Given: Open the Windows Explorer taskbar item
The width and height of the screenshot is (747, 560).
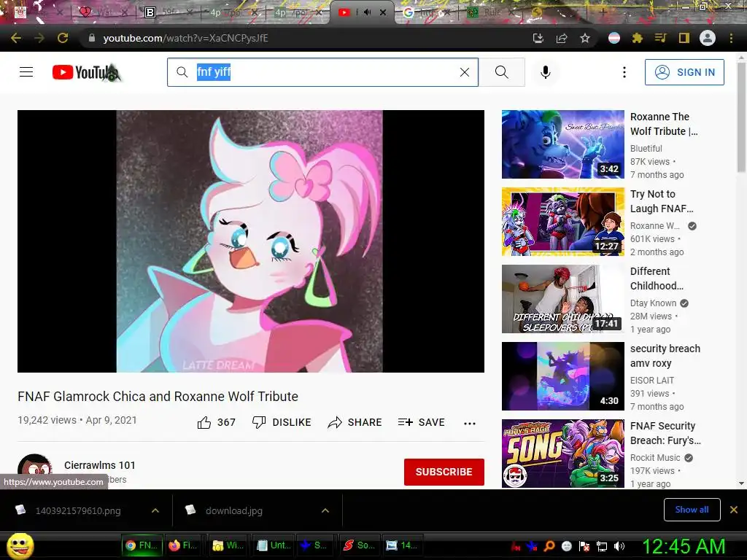Looking at the screenshot, I should tap(228, 545).
